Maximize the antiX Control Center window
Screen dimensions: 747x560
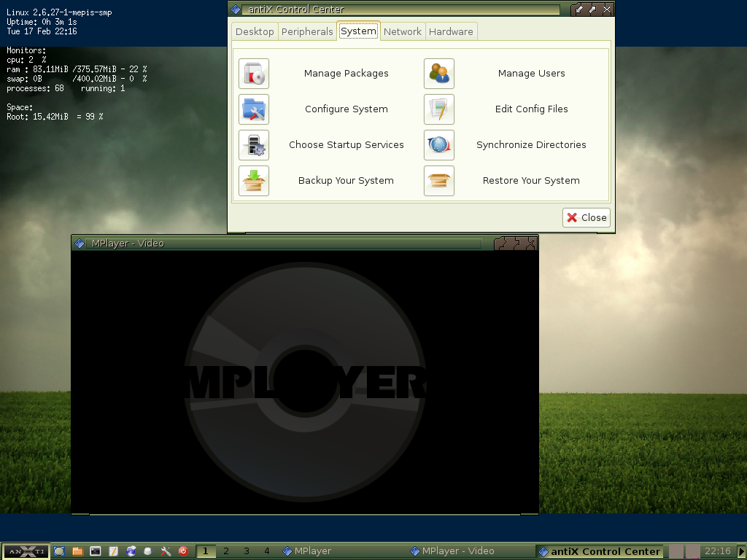tap(592, 9)
